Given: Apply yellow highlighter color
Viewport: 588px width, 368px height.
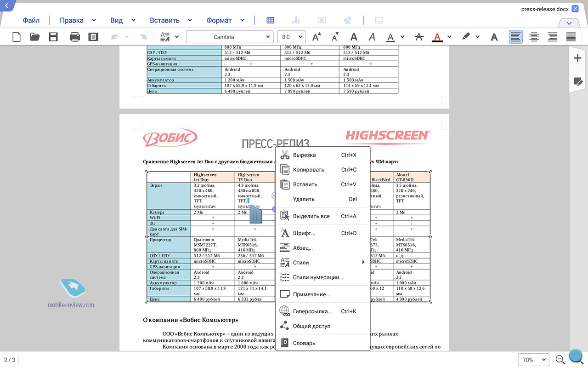Looking at the screenshot, I should pos(466,37).
